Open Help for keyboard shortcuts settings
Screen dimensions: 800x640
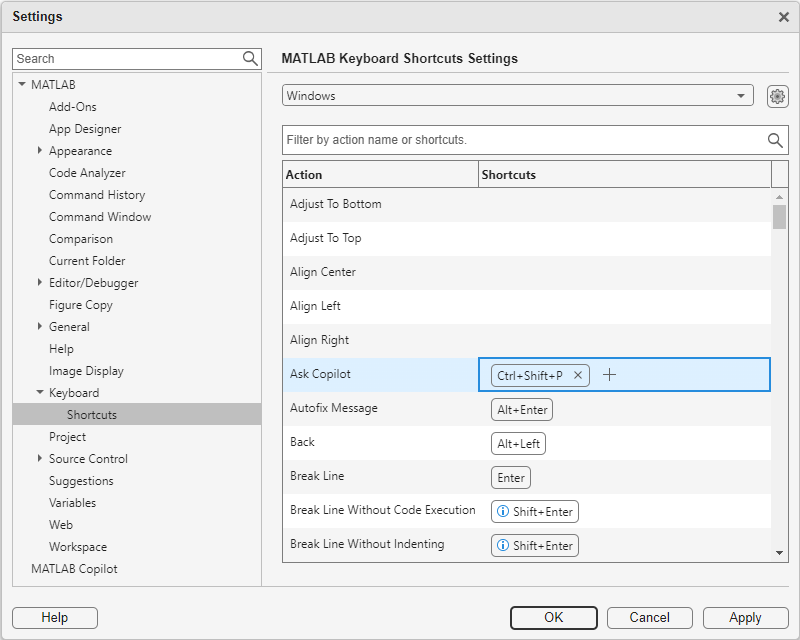pyautogui.click(x=54, y=617)
